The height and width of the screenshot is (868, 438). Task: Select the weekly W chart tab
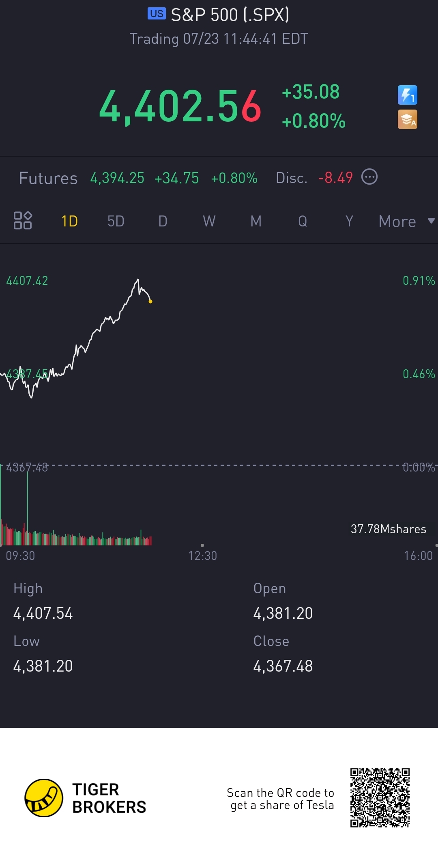tap(209, 221)
